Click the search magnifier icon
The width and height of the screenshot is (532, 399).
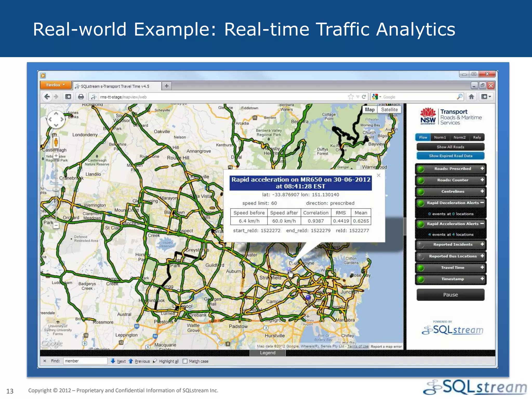[460, 97]
